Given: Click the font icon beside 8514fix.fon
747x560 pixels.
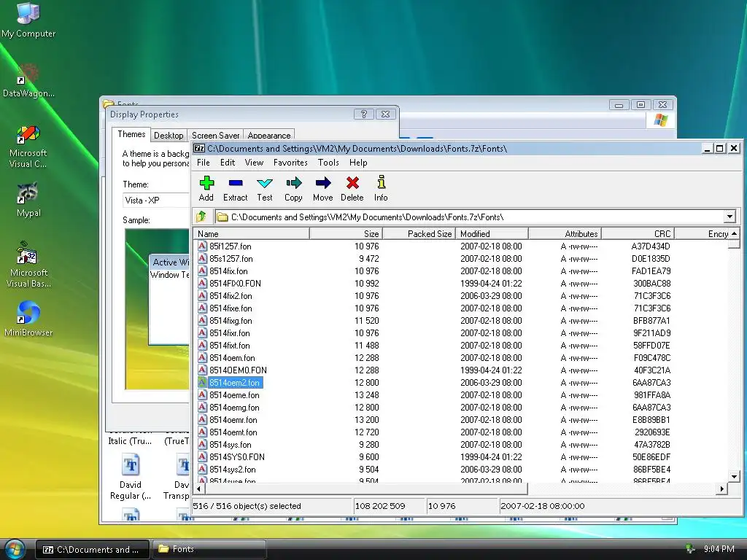Looking at the screenshot, I should [x=202, y=271].
